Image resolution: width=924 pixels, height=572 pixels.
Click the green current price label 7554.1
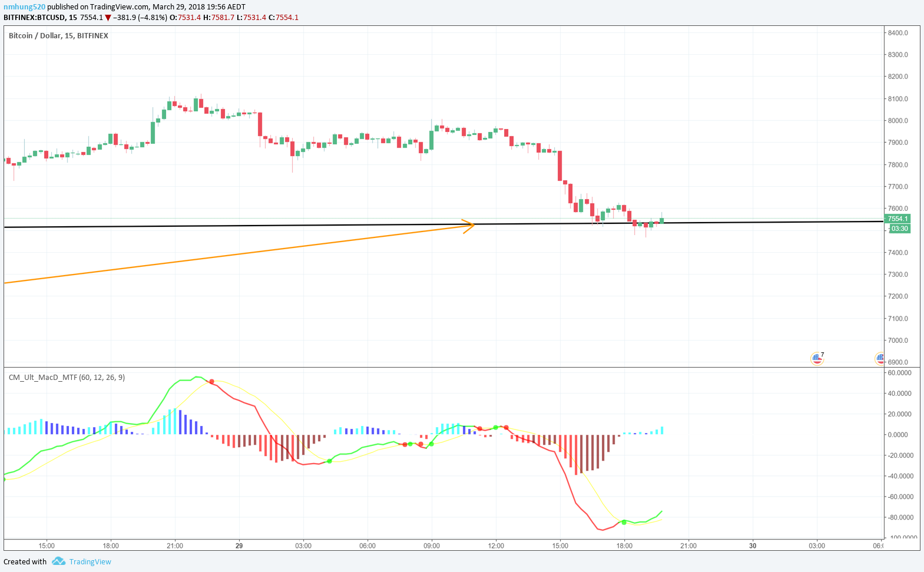click(898, 219)
